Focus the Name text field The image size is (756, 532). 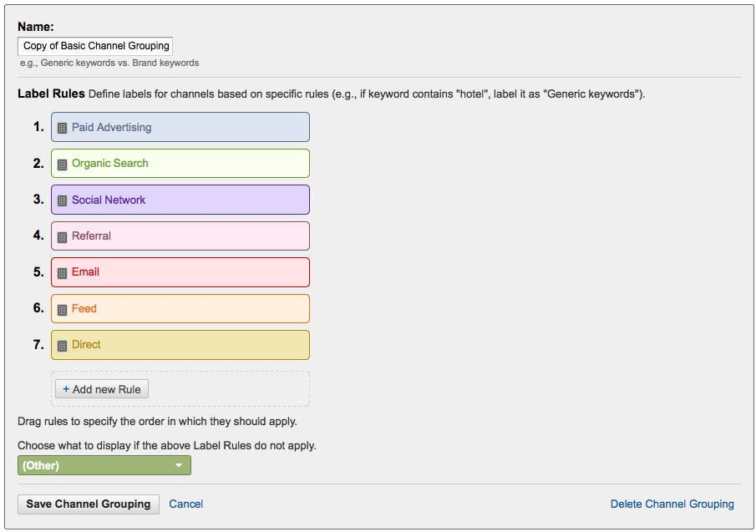(95, 46)
